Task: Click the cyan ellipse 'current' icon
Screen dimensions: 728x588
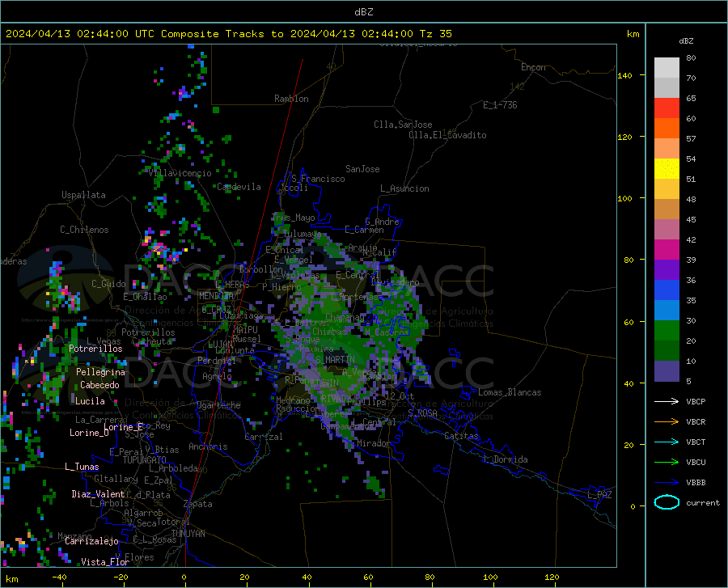Action: (667, 502)
